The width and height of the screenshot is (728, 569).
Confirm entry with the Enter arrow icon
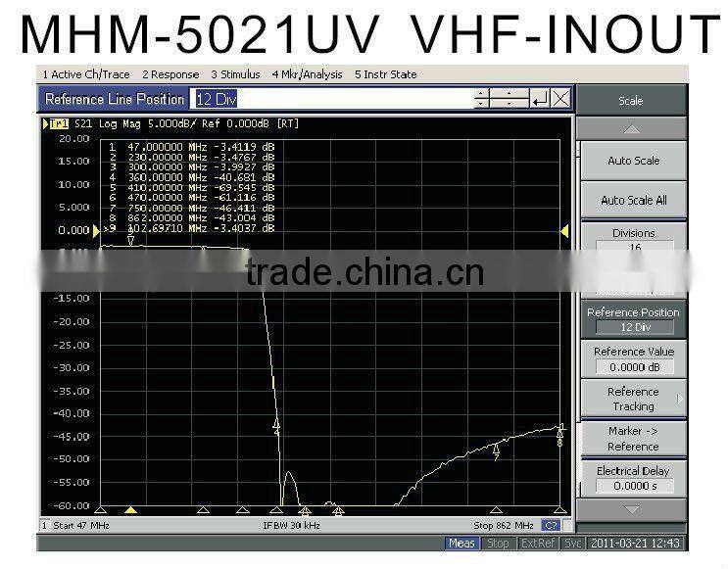(x=540, y=99)
